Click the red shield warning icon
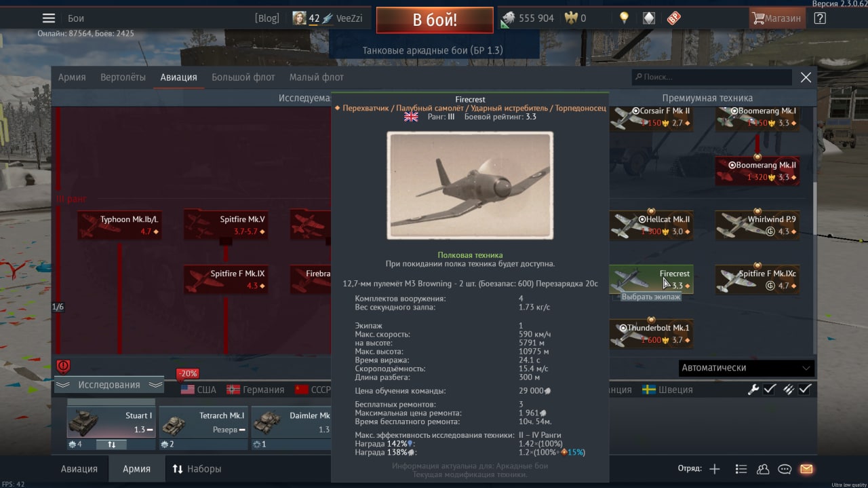 64,367
